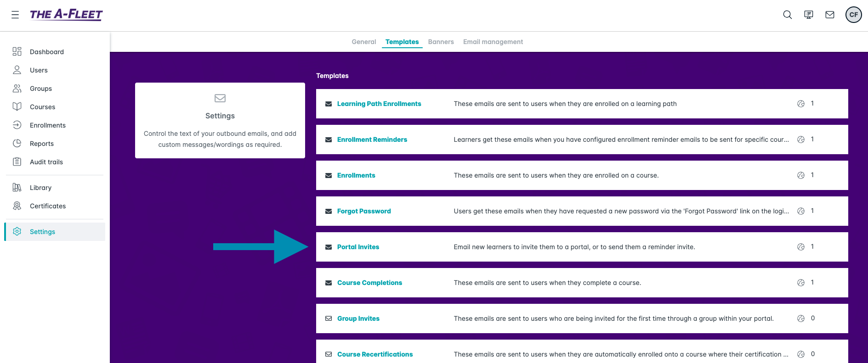Switch to the Banners tab

[441, 42]
